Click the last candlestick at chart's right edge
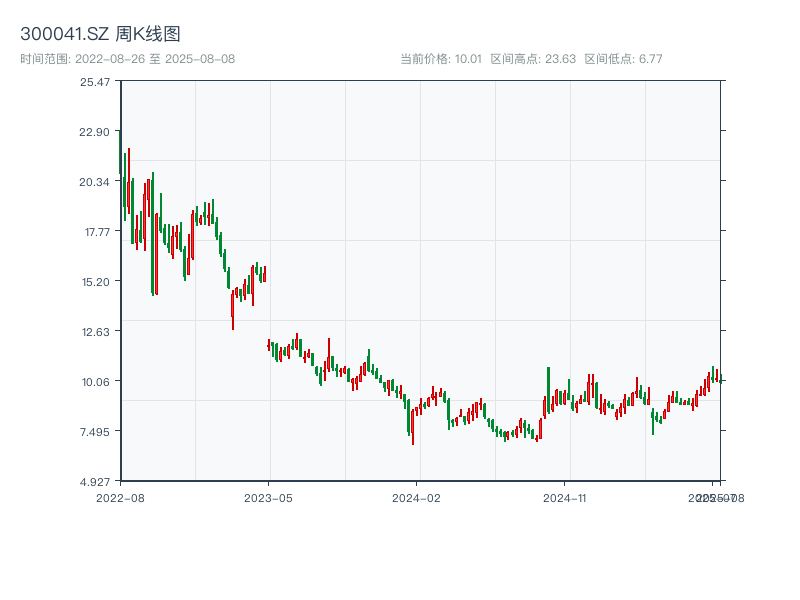The height and width of the screenshot is (600, 800). click(720, 379)
